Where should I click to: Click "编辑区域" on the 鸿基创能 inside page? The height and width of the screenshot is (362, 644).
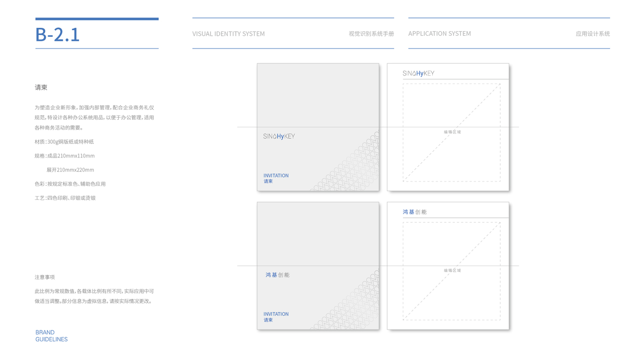452,271
